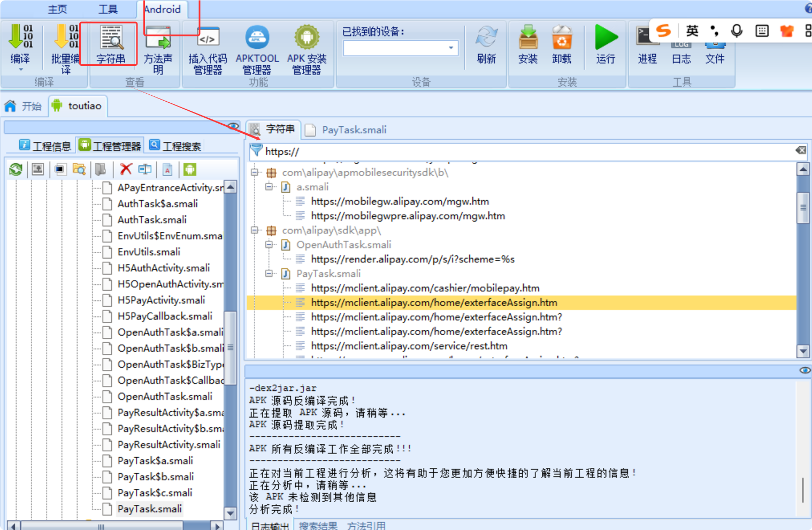Open the 插入代码管理器 tool
Screen dimensions: 812x530
208,50
